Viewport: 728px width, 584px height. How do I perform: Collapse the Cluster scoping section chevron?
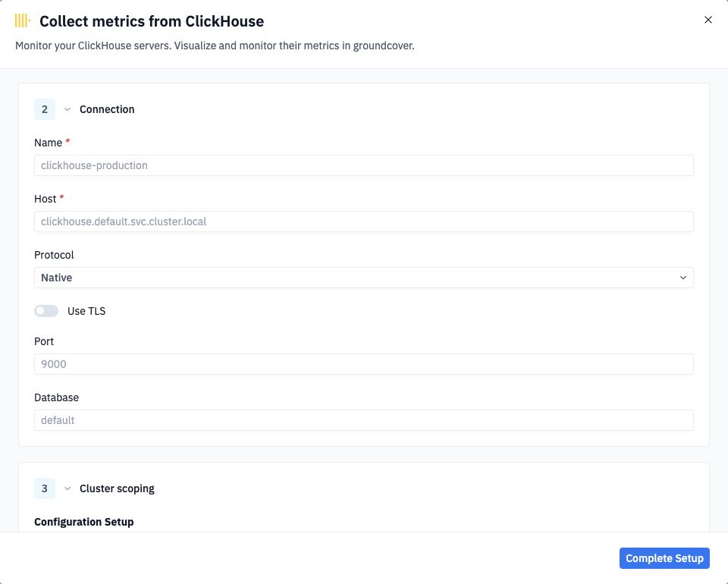tap(67, 489)
